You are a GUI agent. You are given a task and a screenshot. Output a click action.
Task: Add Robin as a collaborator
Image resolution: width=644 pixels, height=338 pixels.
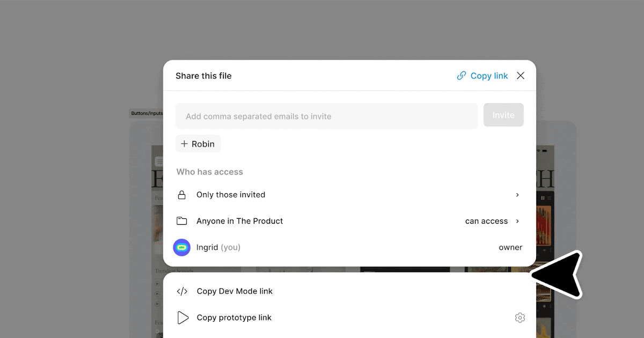point(197,143)
